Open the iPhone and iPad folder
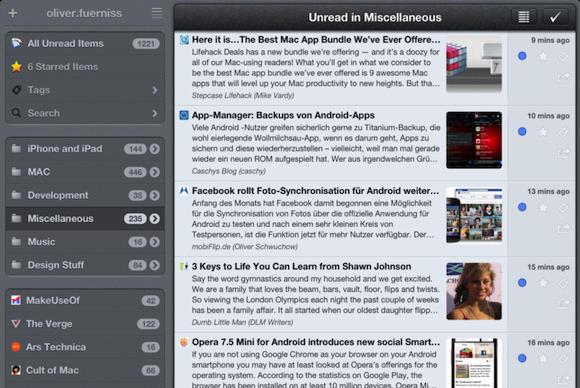Viewport: 580px width, 388px height. click(85, 149)
